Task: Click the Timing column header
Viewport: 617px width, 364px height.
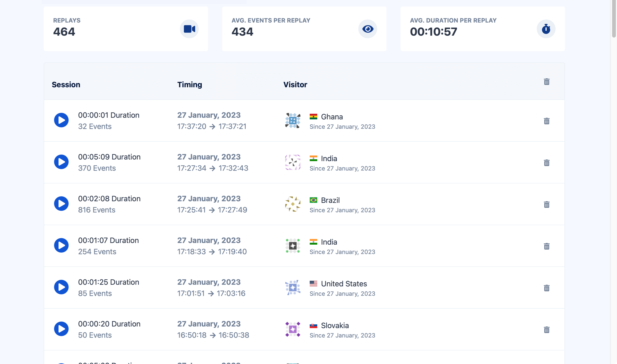Action: (x=190, y=85)
